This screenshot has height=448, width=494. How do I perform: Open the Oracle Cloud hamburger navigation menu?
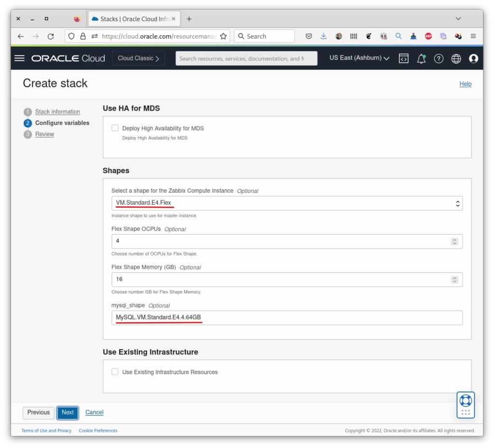(x=19, y=58)
